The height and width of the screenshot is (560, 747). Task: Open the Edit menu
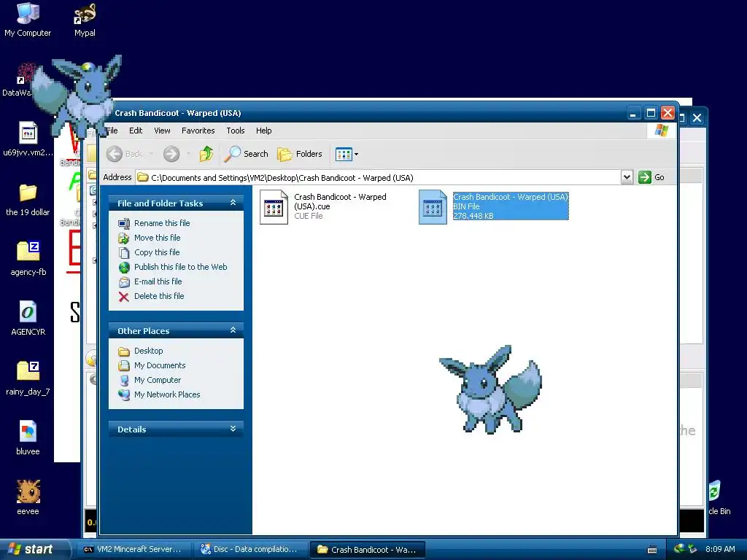pyautogui.click(x=136, y=131)
